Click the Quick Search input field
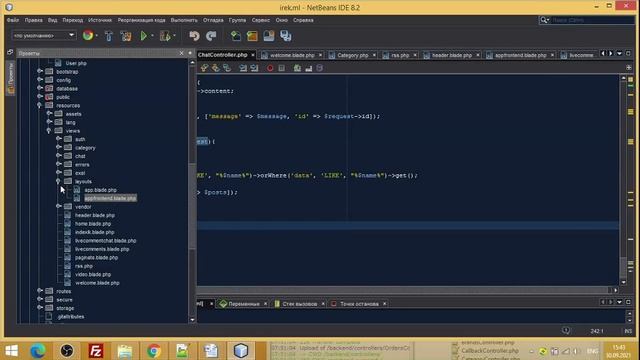 click(592, 20)
